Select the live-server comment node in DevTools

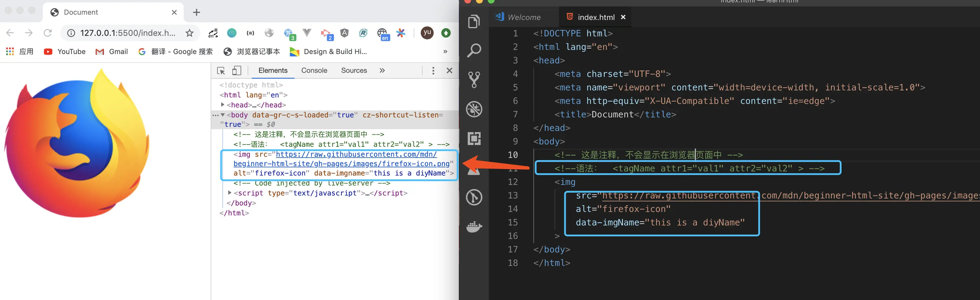[311, 184]
